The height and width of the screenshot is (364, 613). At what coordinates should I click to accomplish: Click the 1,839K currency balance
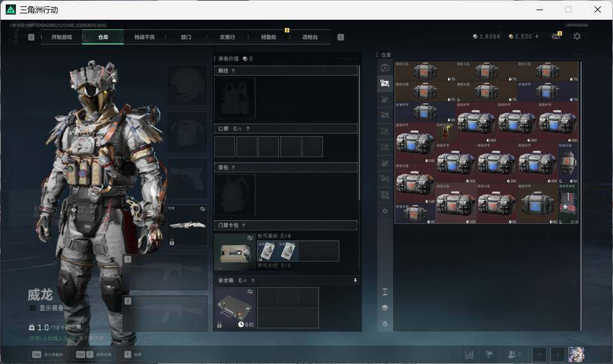point(486,36)
